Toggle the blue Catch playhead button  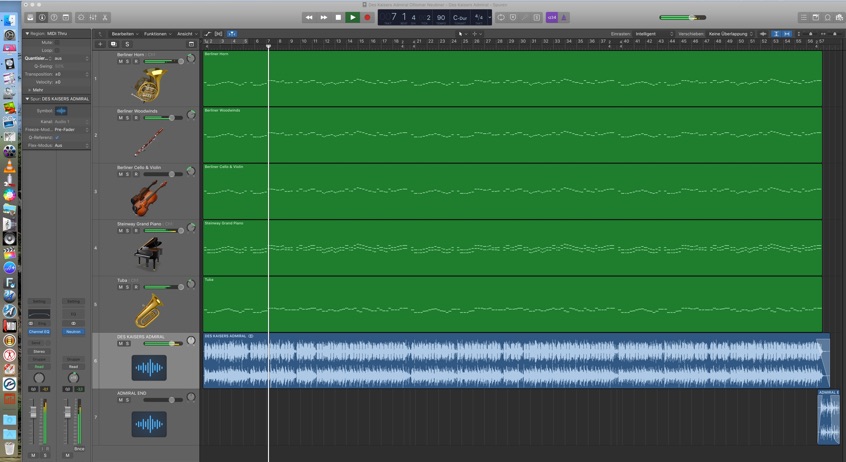[231, 33]
